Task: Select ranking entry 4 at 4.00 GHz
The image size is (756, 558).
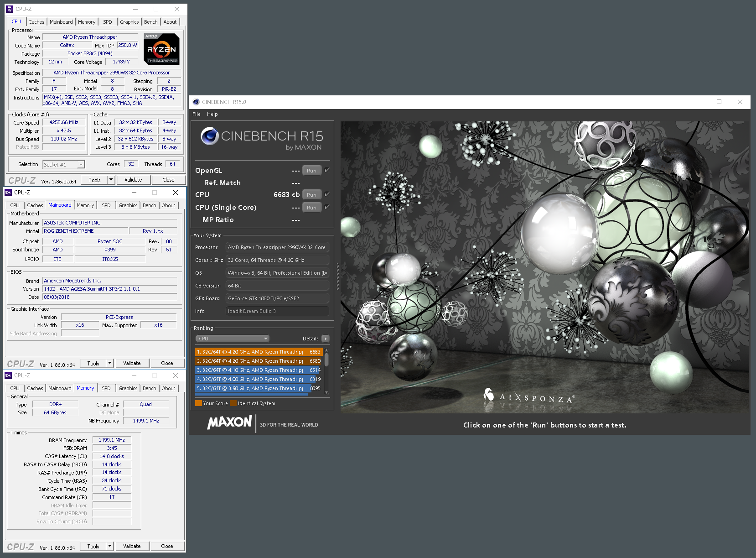Action: coord(259,379)
